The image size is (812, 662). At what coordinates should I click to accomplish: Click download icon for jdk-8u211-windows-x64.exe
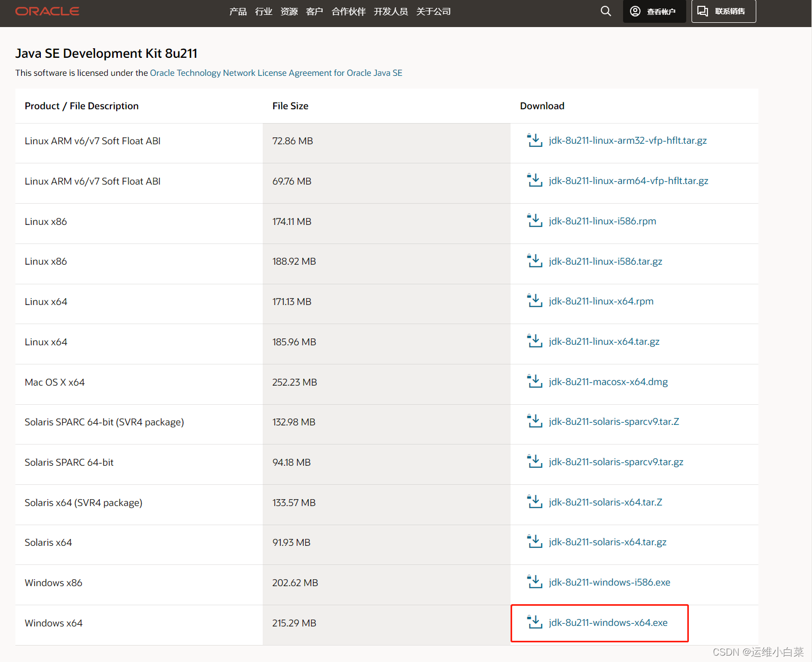point(534,623)
